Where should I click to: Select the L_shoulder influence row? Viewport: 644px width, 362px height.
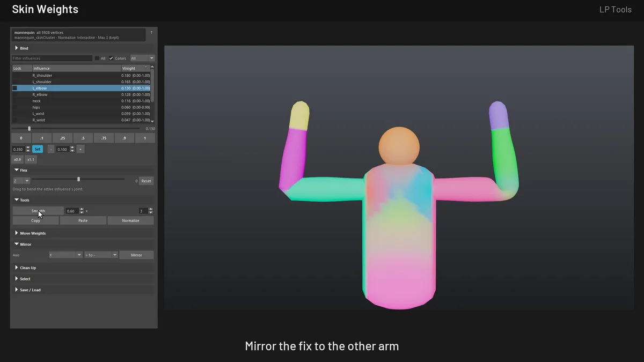point(81,82)
